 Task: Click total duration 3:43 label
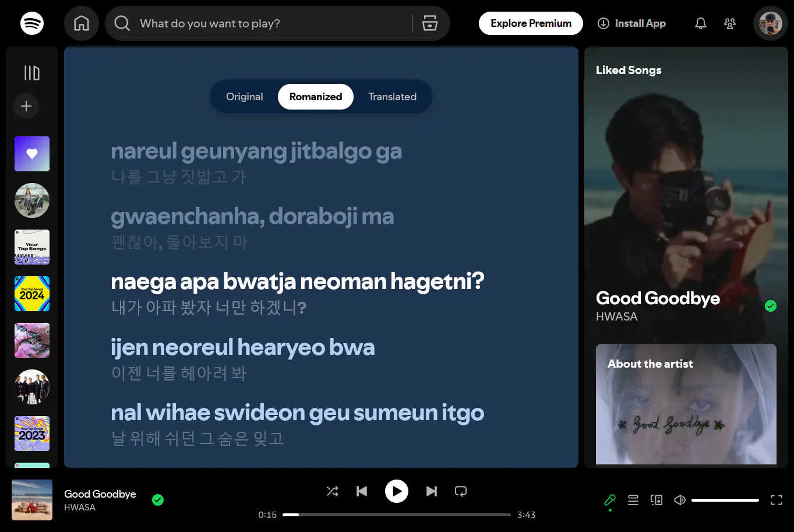(x=526, y=515)
